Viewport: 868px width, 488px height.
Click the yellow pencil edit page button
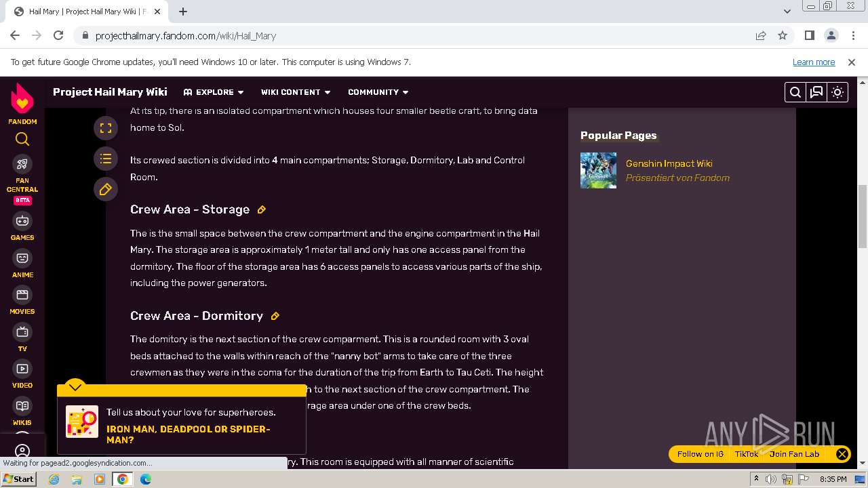106,190
